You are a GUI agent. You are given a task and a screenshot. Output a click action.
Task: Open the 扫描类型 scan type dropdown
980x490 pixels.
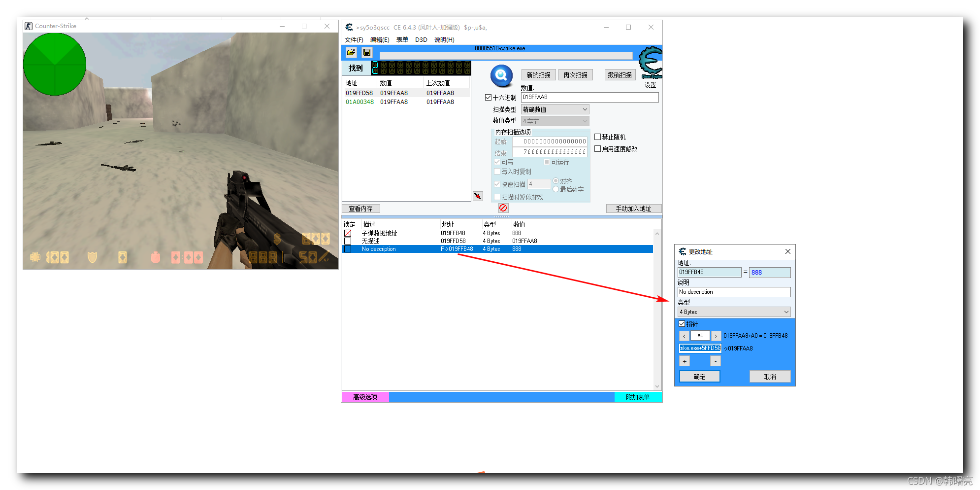[555, 109]
